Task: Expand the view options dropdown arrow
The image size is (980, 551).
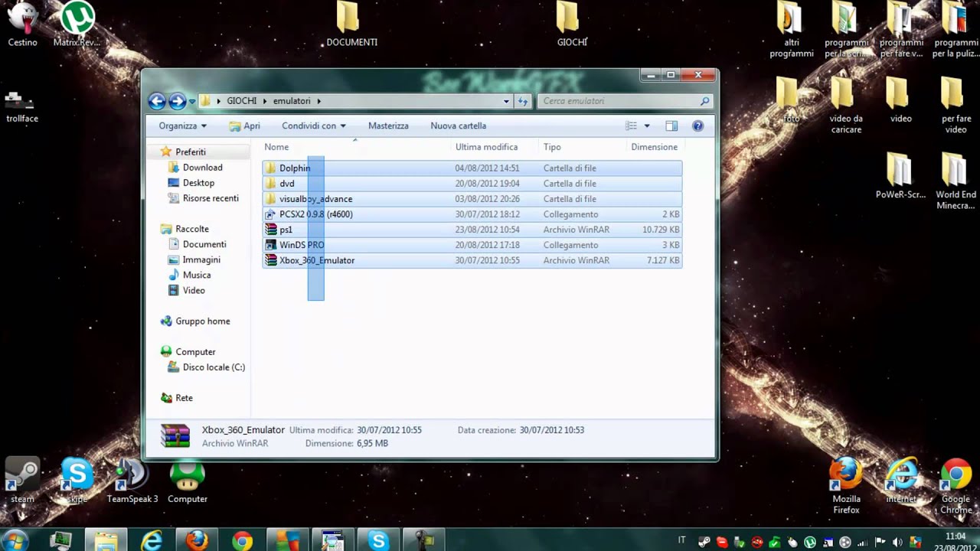Action: [x=647, y=126]
